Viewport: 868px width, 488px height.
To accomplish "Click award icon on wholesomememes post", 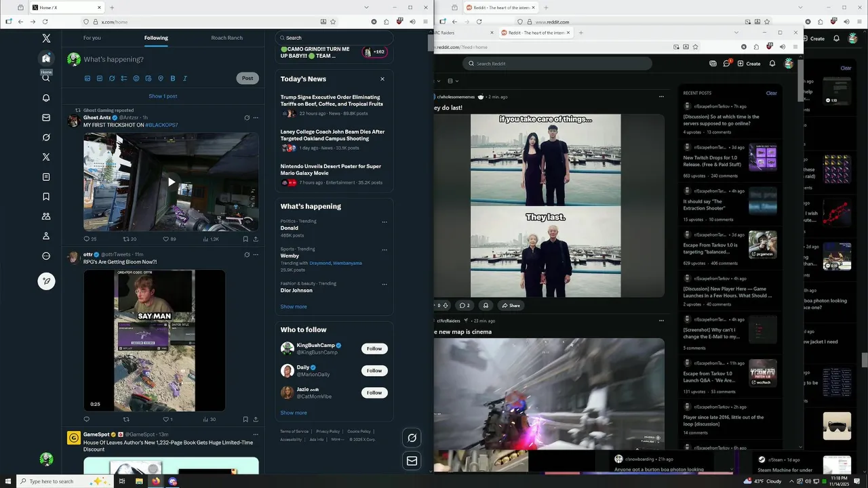I will click(x=485, y=306).
